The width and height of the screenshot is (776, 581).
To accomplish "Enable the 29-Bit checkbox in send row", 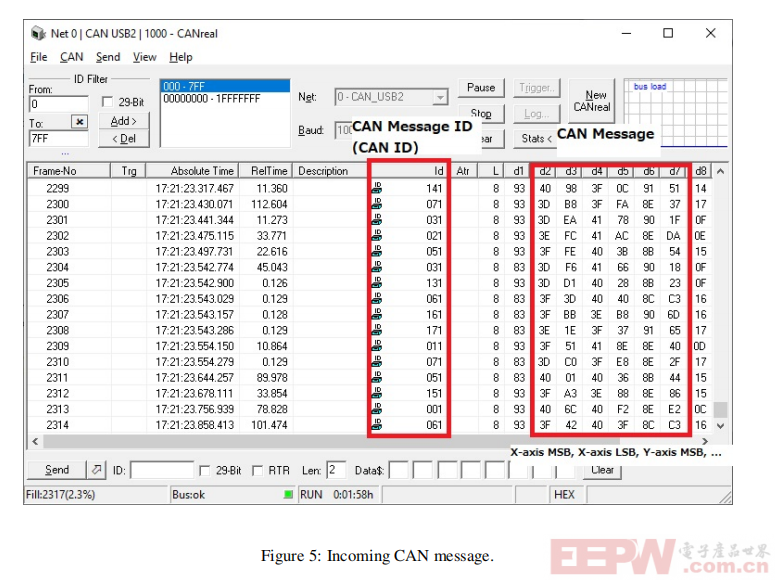I will coord(204,470).
